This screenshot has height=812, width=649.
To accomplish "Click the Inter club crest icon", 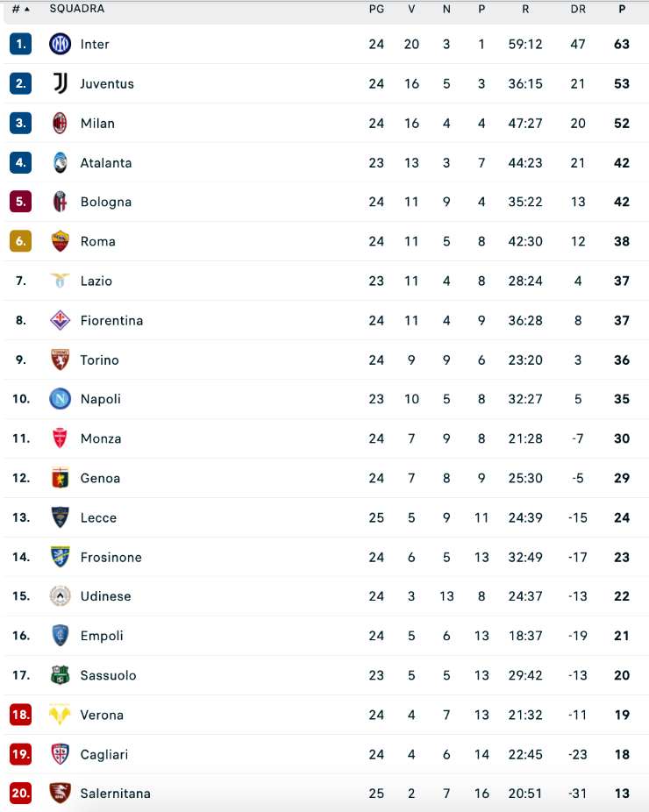I will tap(60, 44).
